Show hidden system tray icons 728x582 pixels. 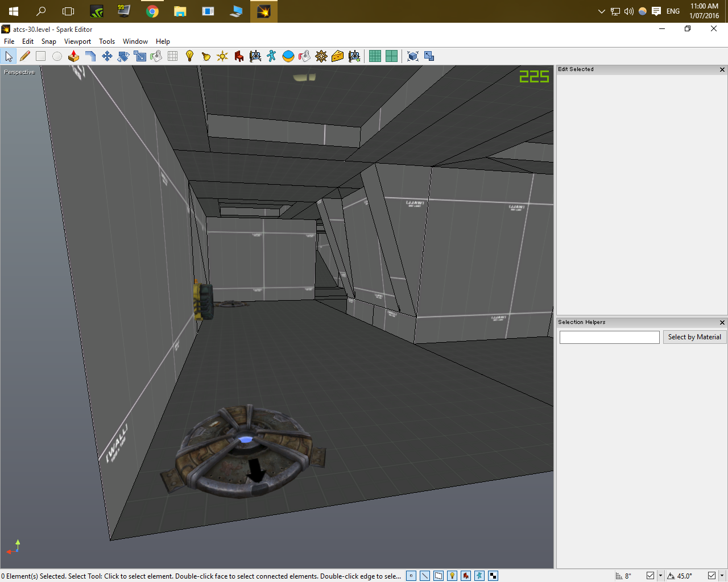601,11
